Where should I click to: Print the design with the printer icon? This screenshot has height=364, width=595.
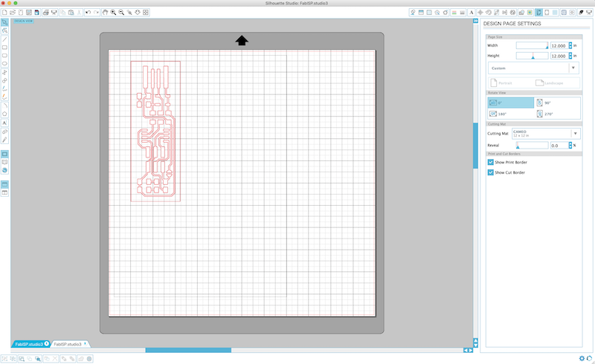point(45,13)
